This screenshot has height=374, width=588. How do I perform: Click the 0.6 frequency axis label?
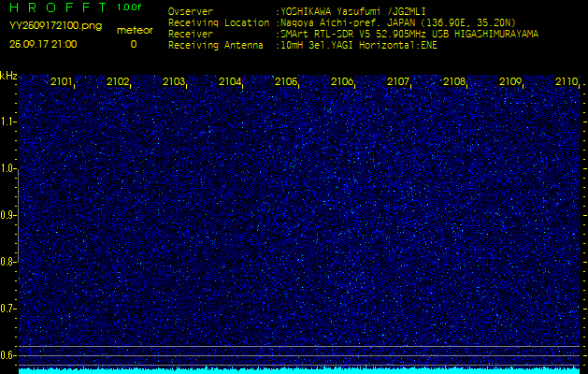click(8, 355)
